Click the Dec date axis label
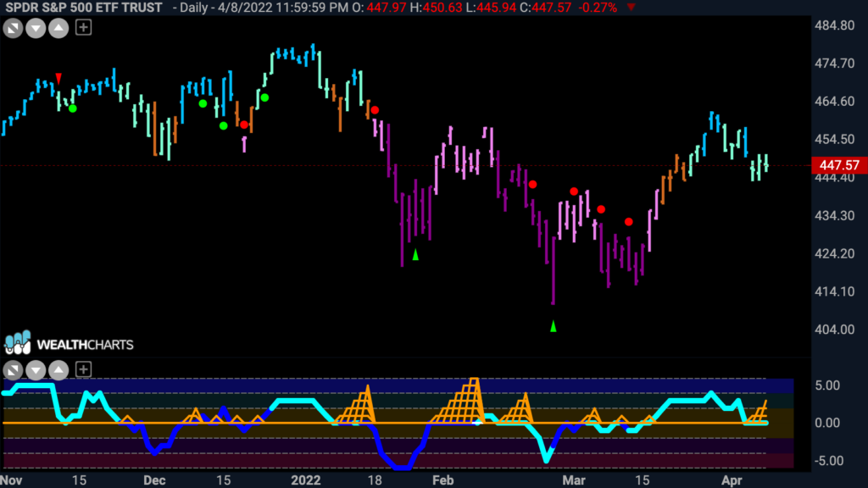 tap(154, 480)
